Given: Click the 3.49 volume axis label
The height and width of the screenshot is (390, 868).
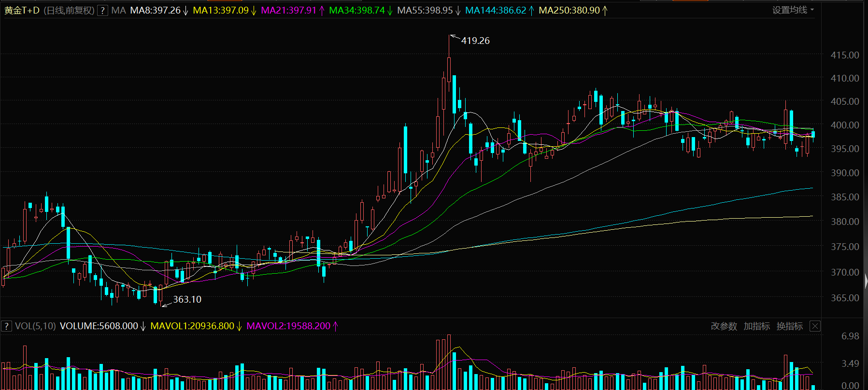Looking at the screenshot, I should 850,363.
